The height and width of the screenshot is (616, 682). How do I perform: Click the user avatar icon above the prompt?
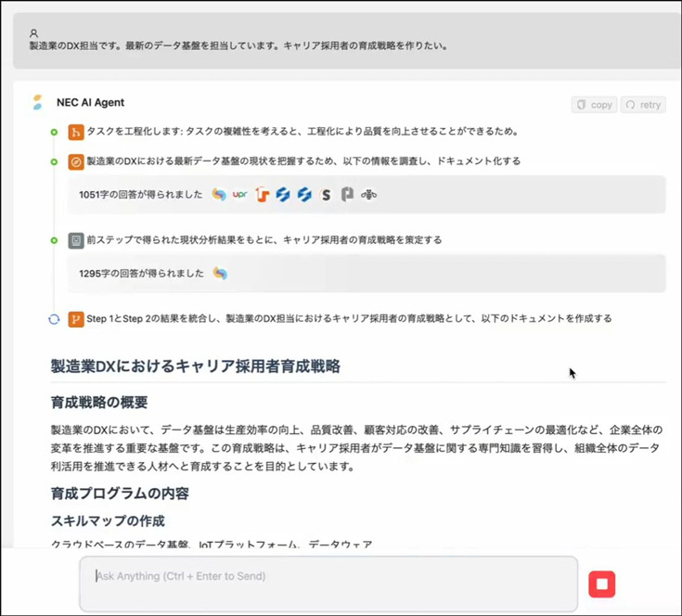coord(34,32)
